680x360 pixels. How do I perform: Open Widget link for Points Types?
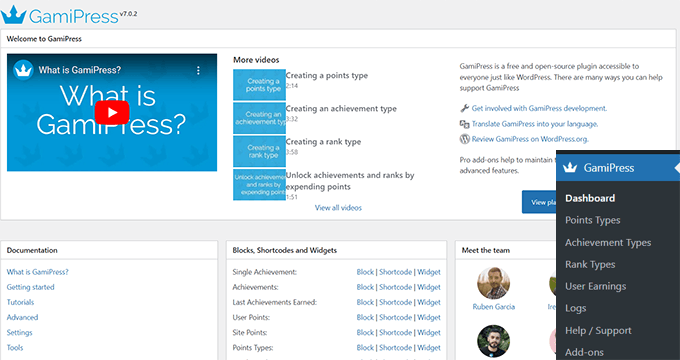coord(429,348)
